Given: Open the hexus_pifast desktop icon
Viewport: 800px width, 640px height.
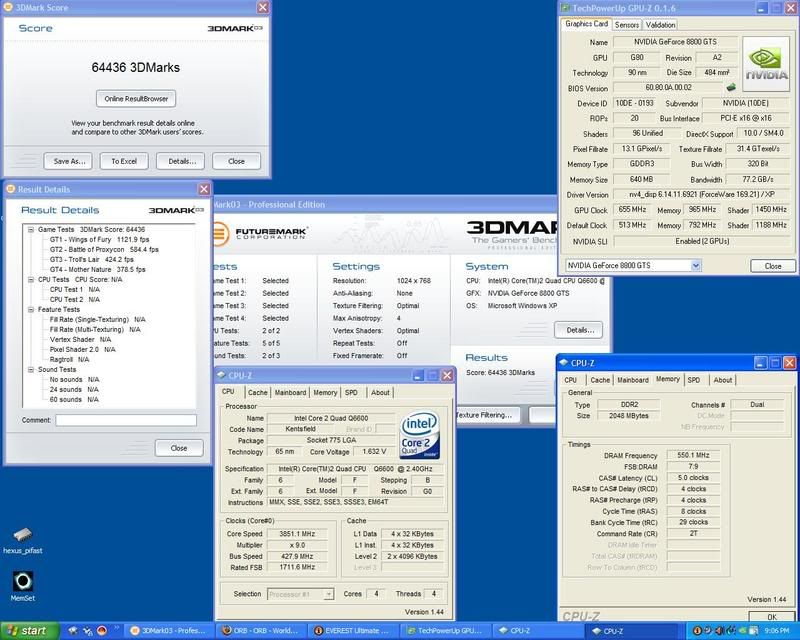Looking at the screenshot, I should tap(24, 536).
